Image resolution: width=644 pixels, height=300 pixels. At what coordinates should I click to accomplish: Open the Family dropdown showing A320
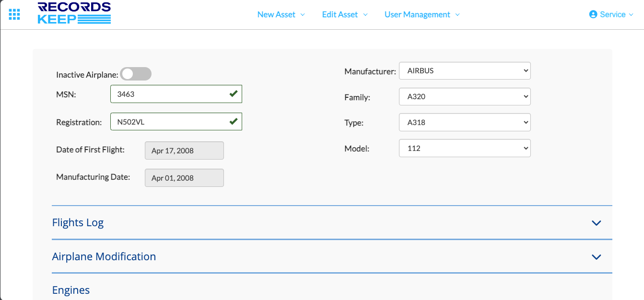click(x=464, y=97)
